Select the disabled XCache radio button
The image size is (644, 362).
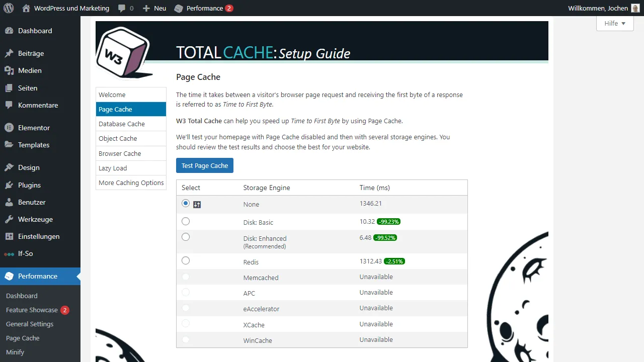click(x=186, y=323)
